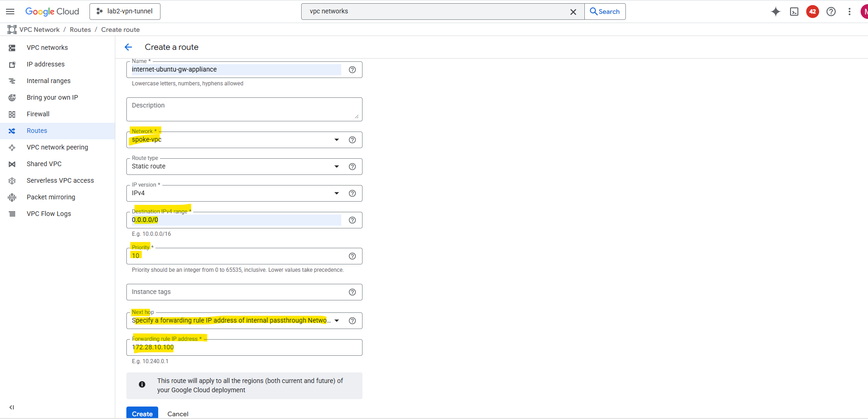Click the Bring your own IP globe icon
Viewport: 868px width, 419px height.
pos(12,98)
